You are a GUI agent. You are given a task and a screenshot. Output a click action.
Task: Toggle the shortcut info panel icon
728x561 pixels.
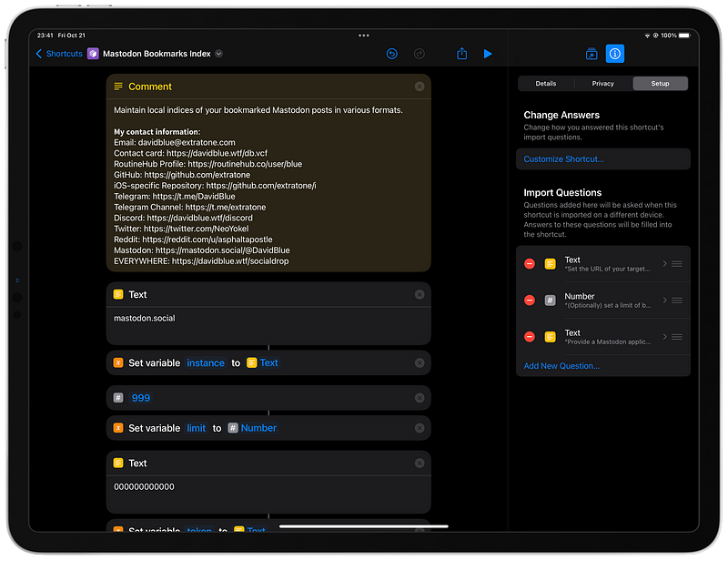[x=615, y=54]
